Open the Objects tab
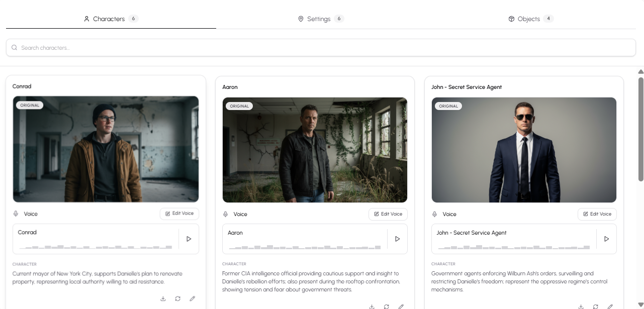The height and width of the screenshot is (309, 644). 531,19
